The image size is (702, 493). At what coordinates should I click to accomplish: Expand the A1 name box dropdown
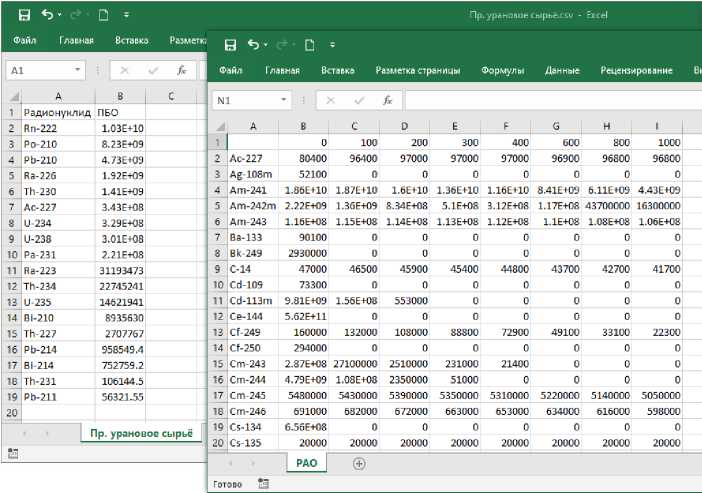(x=77, y=71)
